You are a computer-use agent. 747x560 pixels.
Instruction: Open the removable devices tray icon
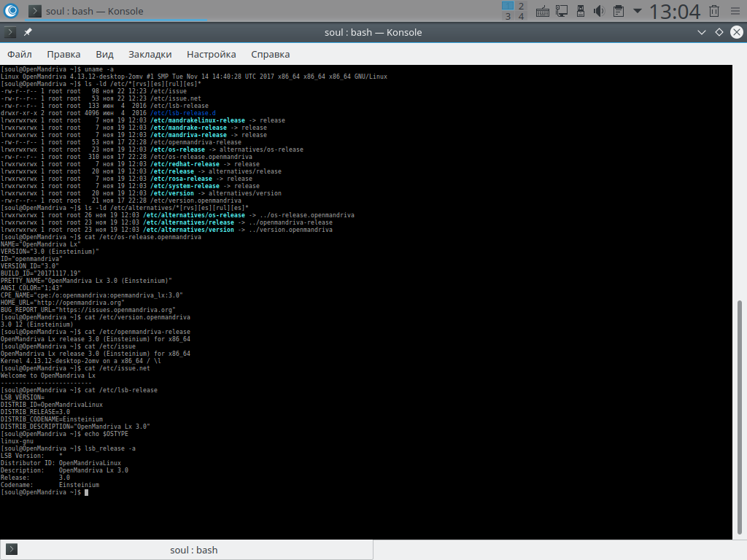580,11
